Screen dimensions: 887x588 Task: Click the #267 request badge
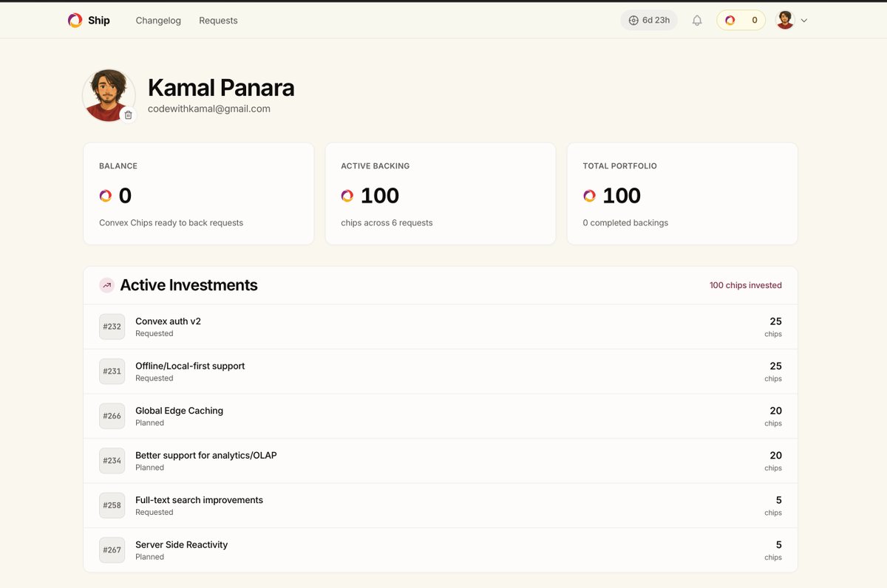112,550
